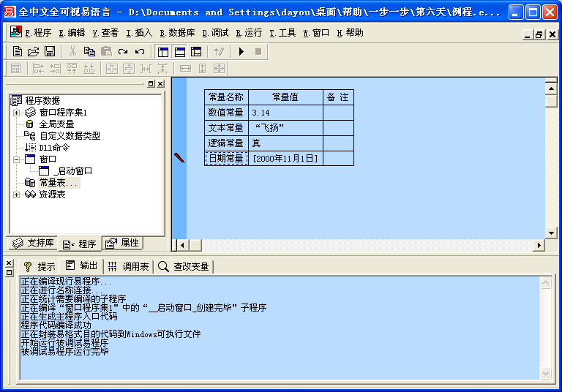This screenshot has width=562, height=392.
Task: Open the E.编辑 menu
Action: 72,33
